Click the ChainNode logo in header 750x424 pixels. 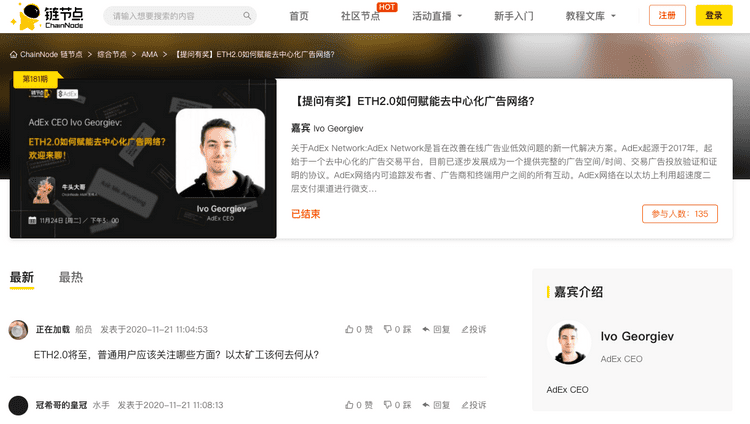(48, 16)
